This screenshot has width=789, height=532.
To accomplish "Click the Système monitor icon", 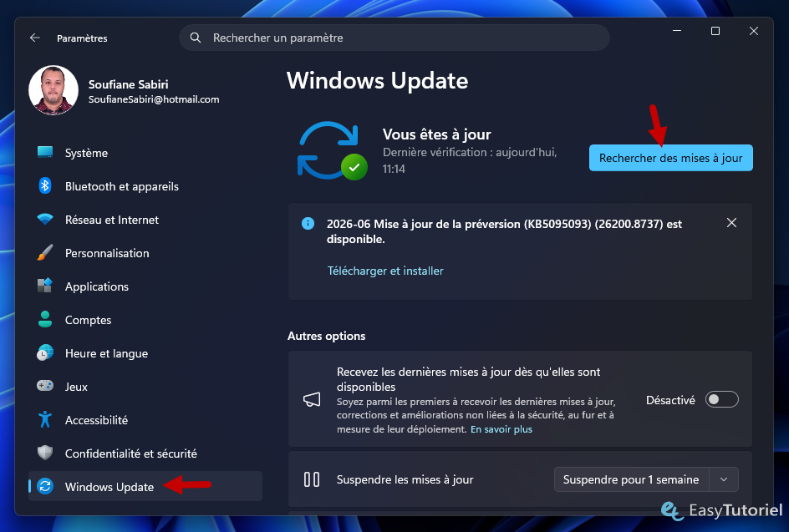I will click(x=45, y=152).
